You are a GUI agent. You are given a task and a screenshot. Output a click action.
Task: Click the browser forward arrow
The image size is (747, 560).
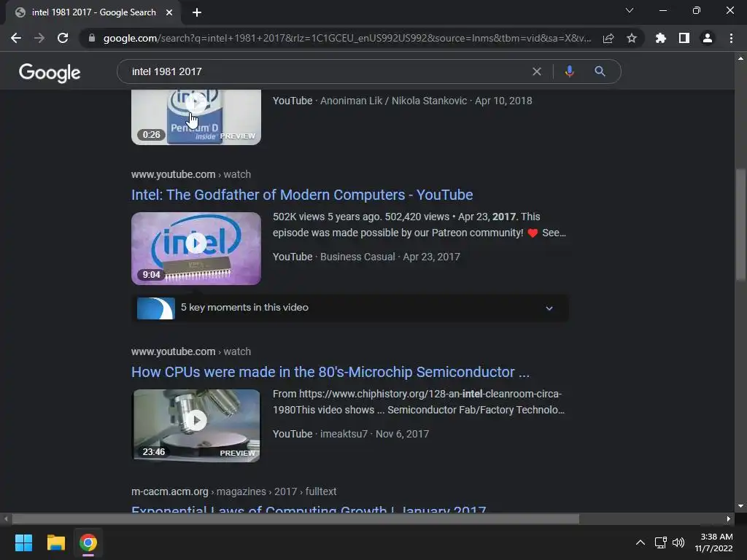pos(39,38)
